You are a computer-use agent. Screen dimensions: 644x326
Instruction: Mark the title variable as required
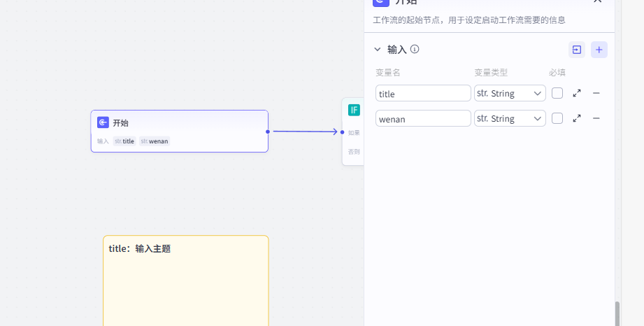557,93
